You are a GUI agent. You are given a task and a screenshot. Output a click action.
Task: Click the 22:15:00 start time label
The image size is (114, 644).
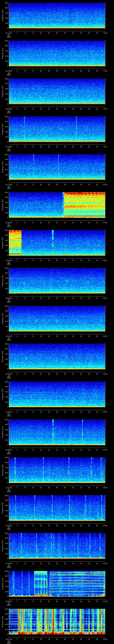point(9,33)
